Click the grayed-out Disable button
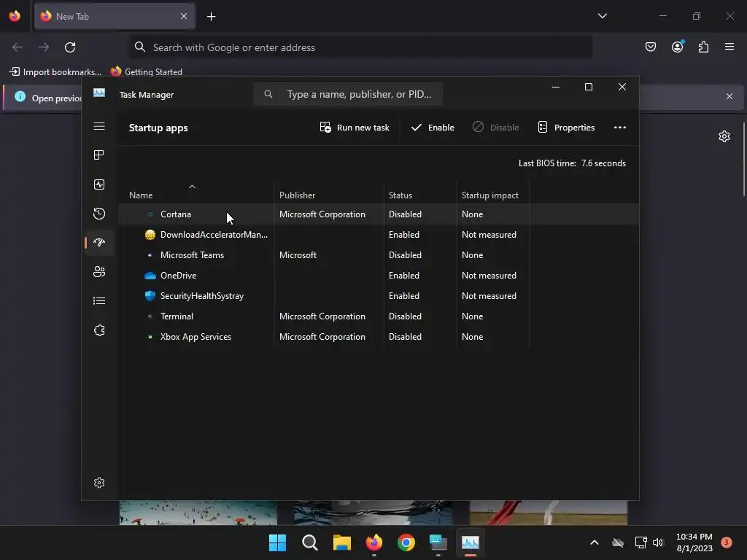The height and width of the screenshot is (560, 747). pyautogui.click(x=495, y=127)
